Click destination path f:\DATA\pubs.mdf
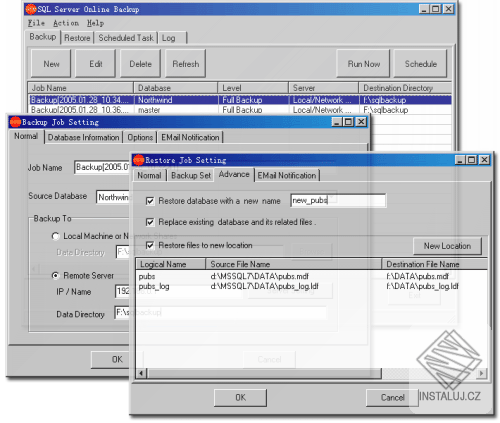This screenshot has height=423, width=500. tap(417, 276)
